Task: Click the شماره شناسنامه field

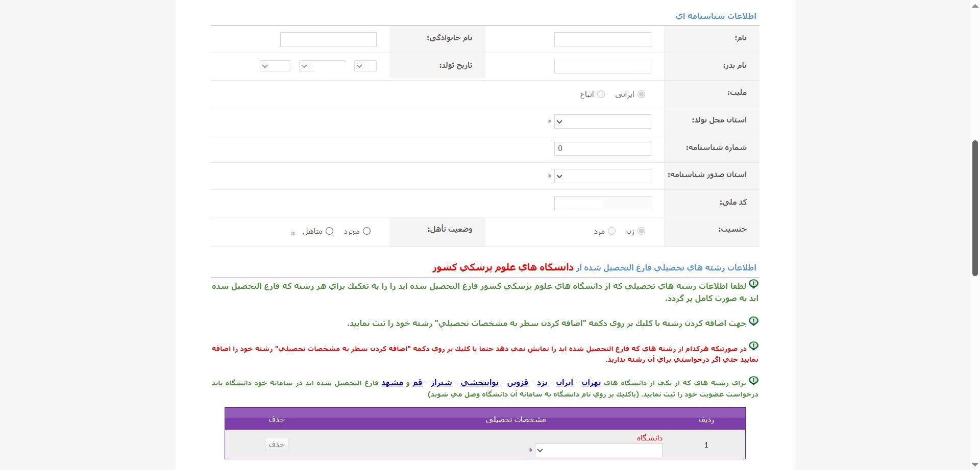Action: [x=602, y=149]
